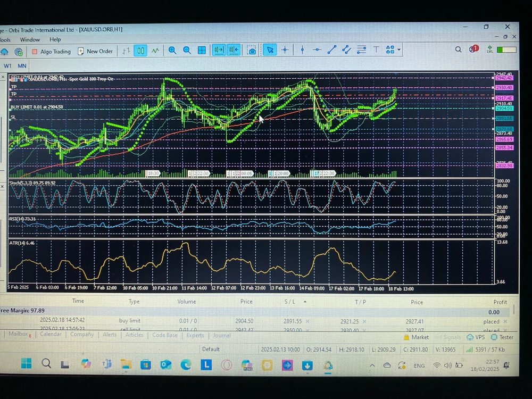Switch to the Calendar tab
The width and height of the screenshot is (532, 399).
51,335
